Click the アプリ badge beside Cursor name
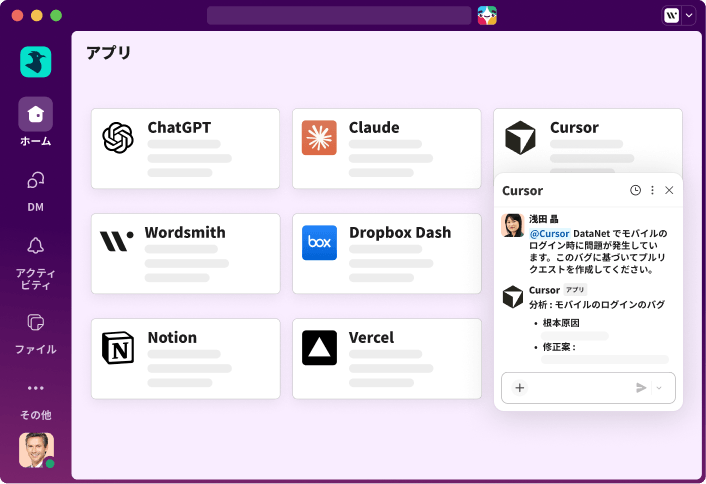Screen dimensions: 706x484 pos(575,289)
